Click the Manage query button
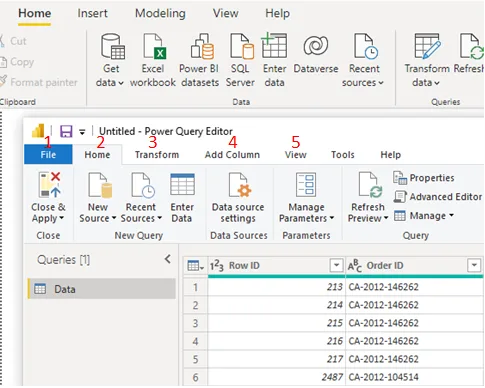This screenshot has height=388, width=485. [x=423, y=216]
